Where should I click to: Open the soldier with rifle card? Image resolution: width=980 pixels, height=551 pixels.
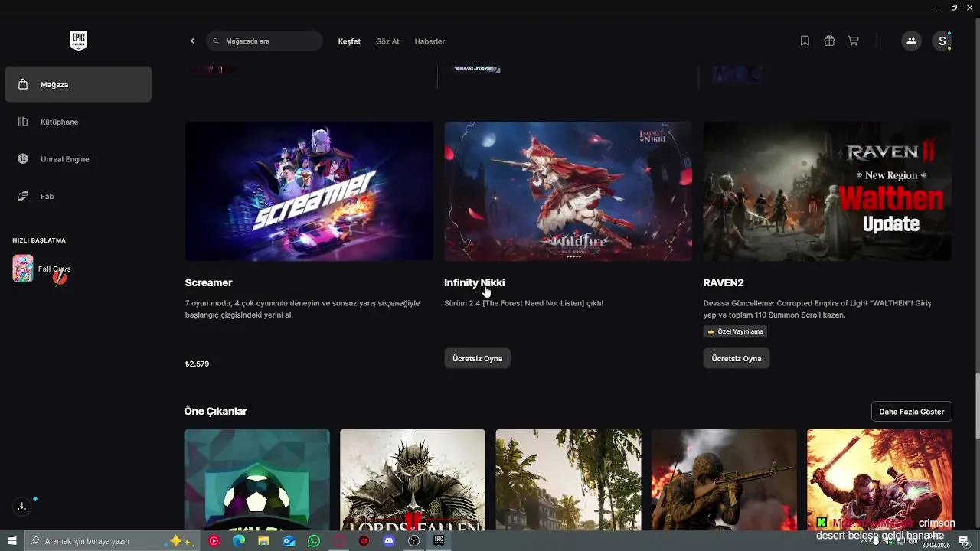[x=724, y=480]
